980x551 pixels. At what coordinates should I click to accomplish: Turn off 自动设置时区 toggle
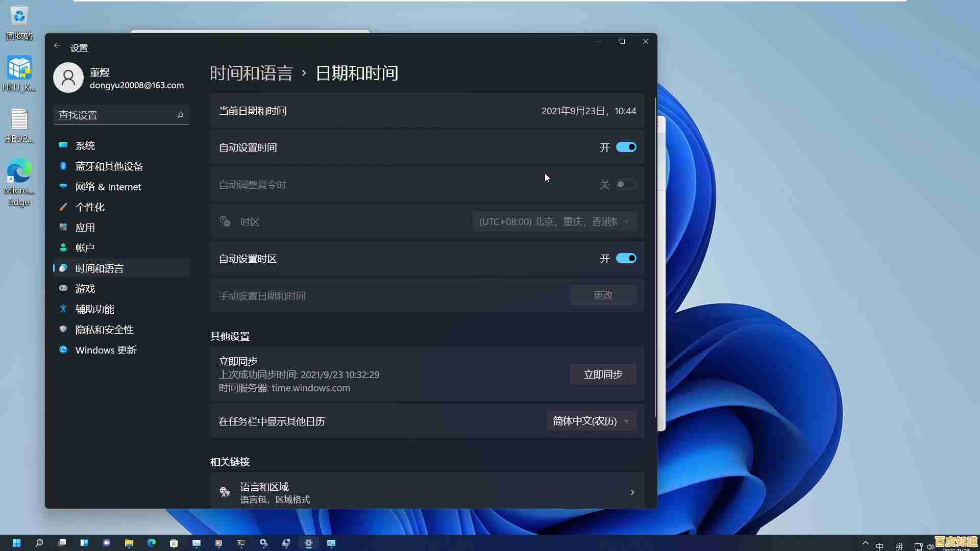626,258
